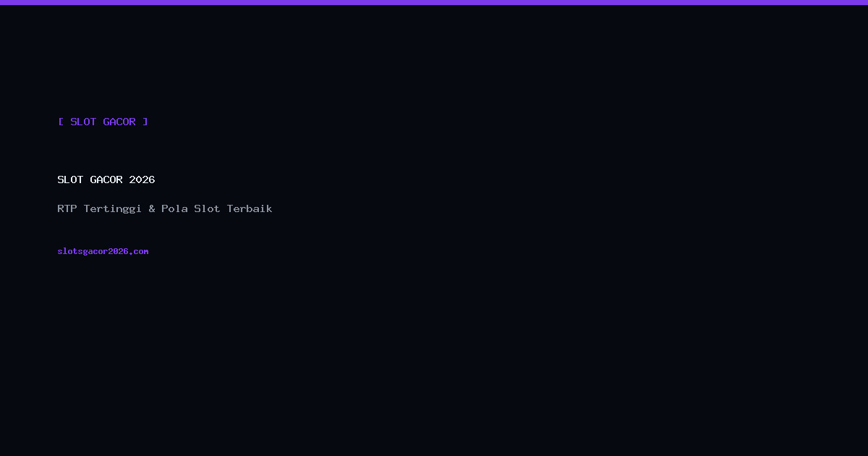Click the opening bracket of purple tag
This screenshot has width=868, height=456.
[61, 122]
